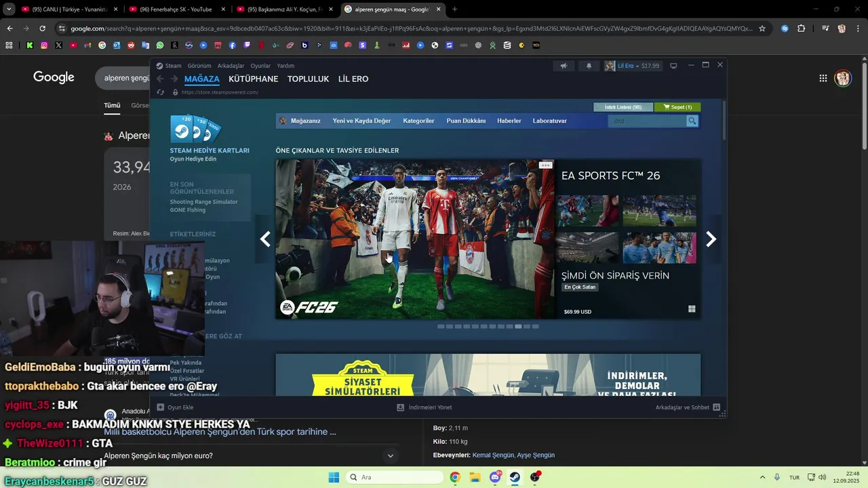
Task: Switch to the TOPLULUK tab
Action: tap(308, 79)
